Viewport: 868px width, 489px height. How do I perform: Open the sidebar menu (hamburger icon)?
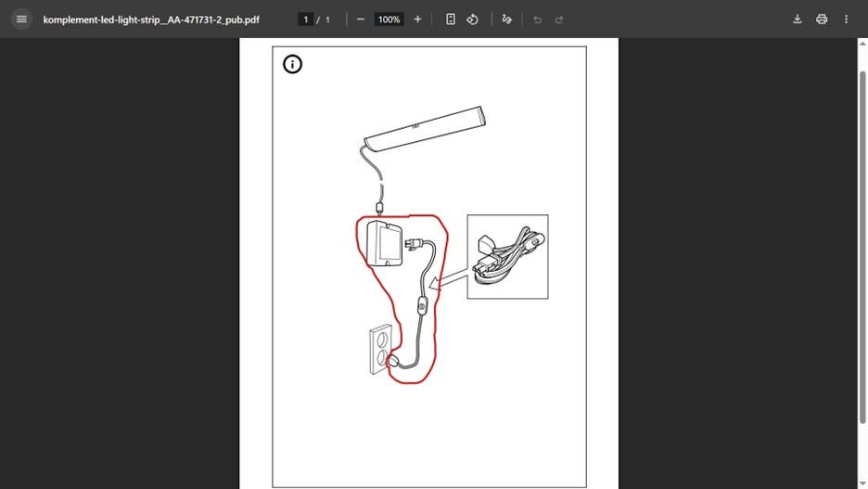21,19
